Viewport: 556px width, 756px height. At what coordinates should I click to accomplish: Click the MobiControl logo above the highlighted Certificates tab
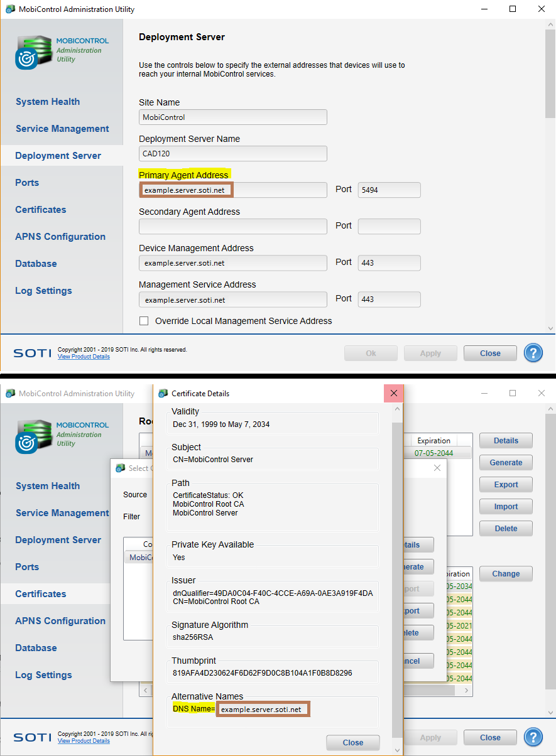click(35, 436)
